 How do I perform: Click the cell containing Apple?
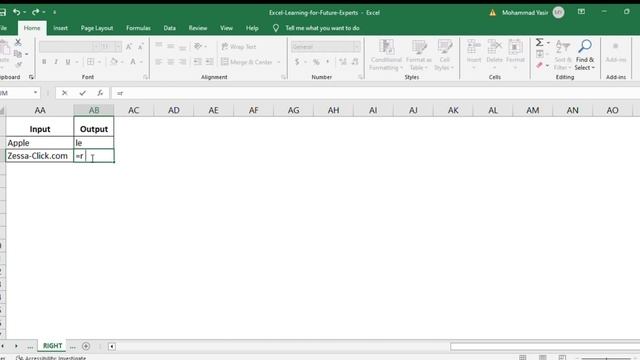point(40,143)
